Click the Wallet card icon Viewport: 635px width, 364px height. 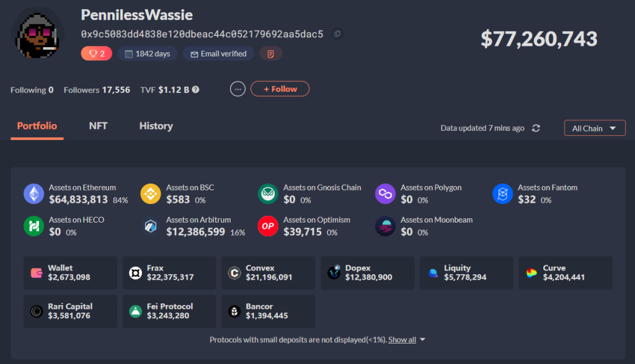(x=37, y=273)
